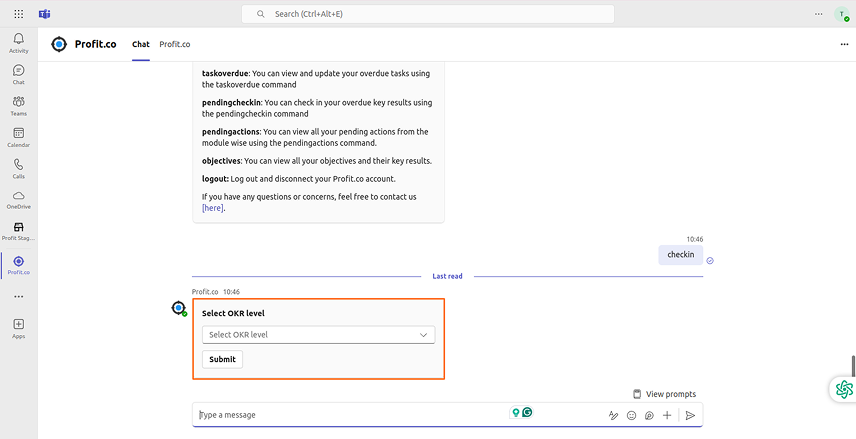856x439 pixels.
Task: Click the Microsoft Teams logo
Action: tap(44, 14)
